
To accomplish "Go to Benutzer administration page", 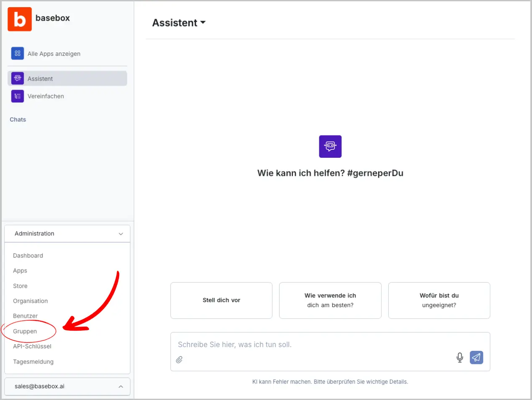I will pos(25,316).
